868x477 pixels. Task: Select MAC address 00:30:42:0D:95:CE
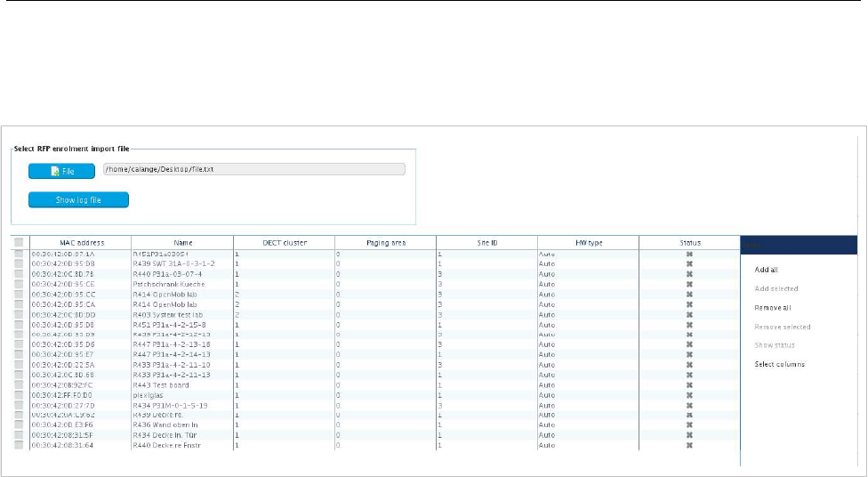[62, 284]
